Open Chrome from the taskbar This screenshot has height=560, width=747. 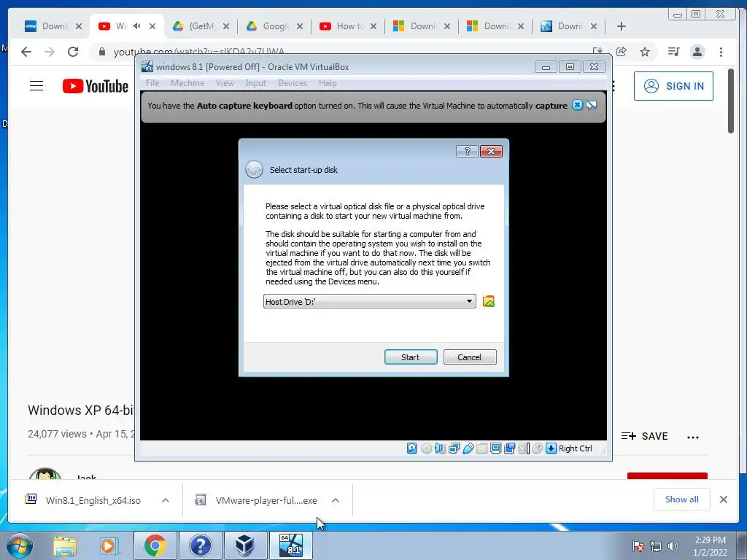[x=155, y=545]
